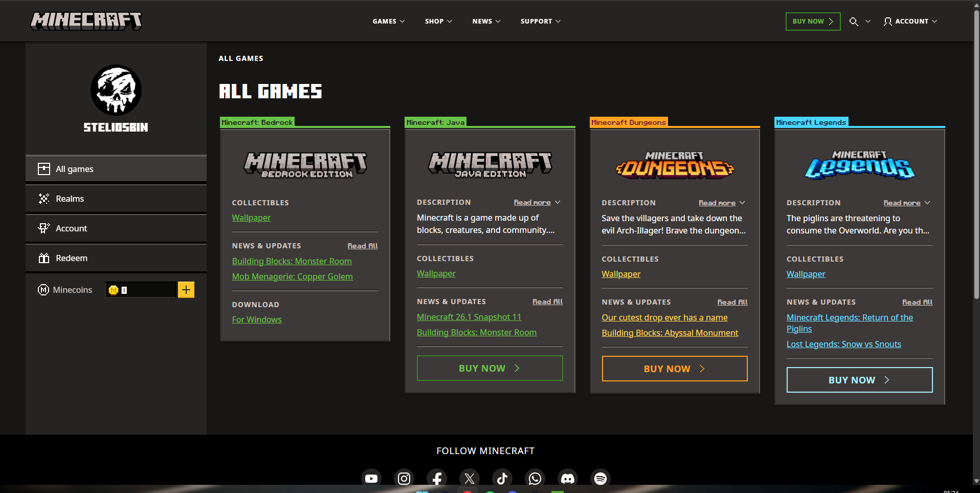Click the yellow plus to add Minecoins
The image size is (980, 493).
(x=186, y=290)
